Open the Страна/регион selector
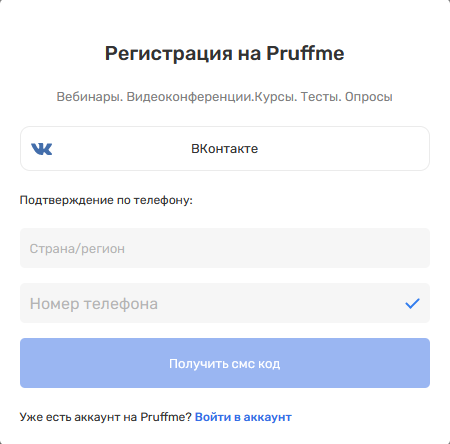This screenshot has height=444, width=450. click(225, 248)
